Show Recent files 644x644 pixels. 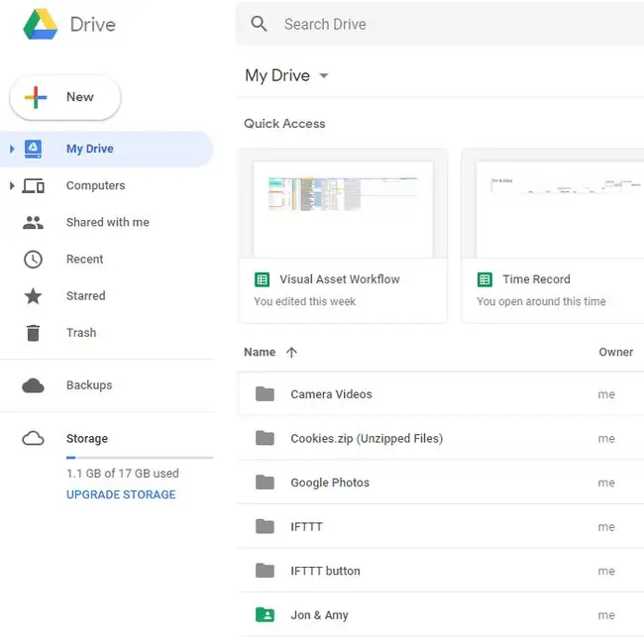click(84, 260)
